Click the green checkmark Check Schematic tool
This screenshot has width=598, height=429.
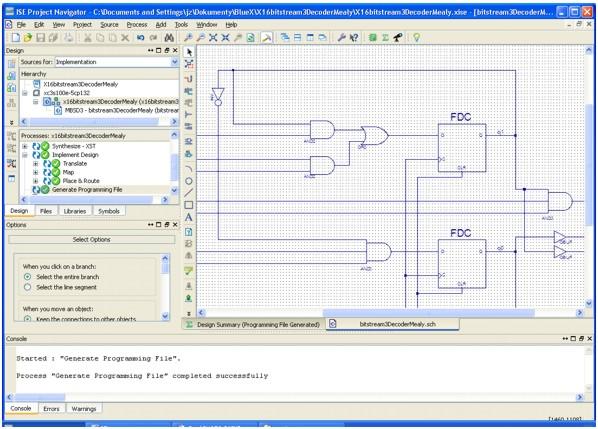pyautogui.click(x=189, y=271)
